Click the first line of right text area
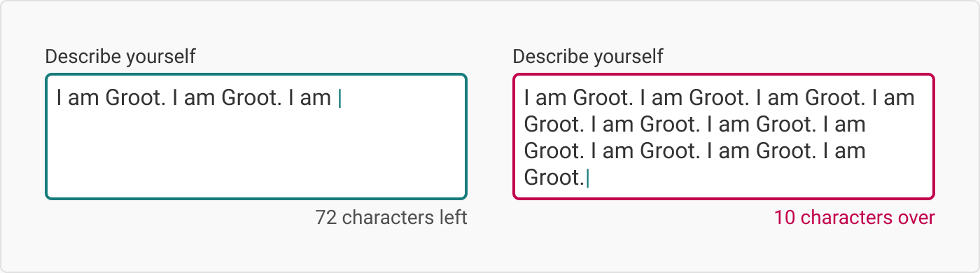This screenshot has height=273, width=980. [720, 98]
